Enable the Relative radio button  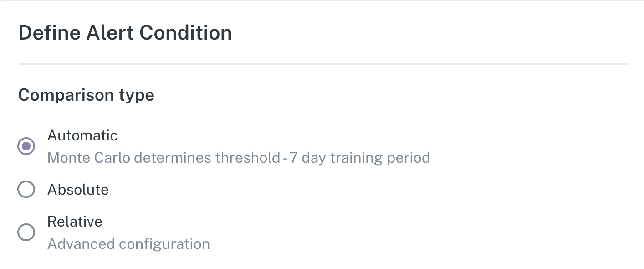point(26,233)
